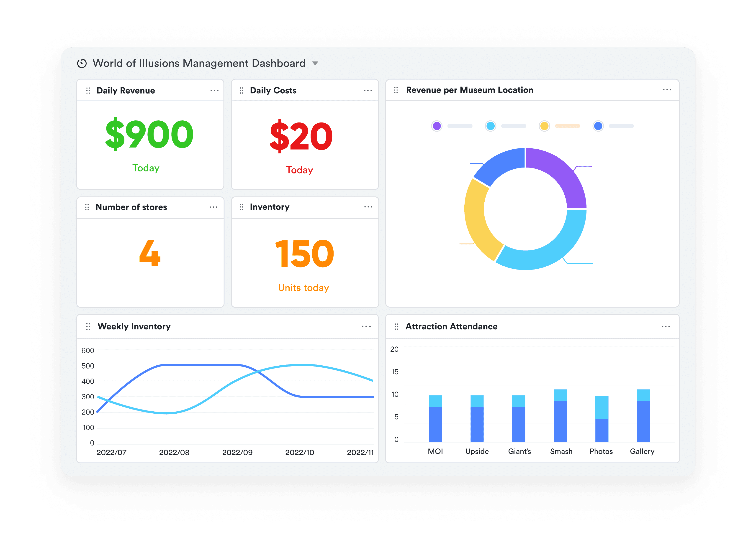Click the Inventory widget drag handle
Image resolution: width=756 pixels, height=550 pixels.
[241, 207]
